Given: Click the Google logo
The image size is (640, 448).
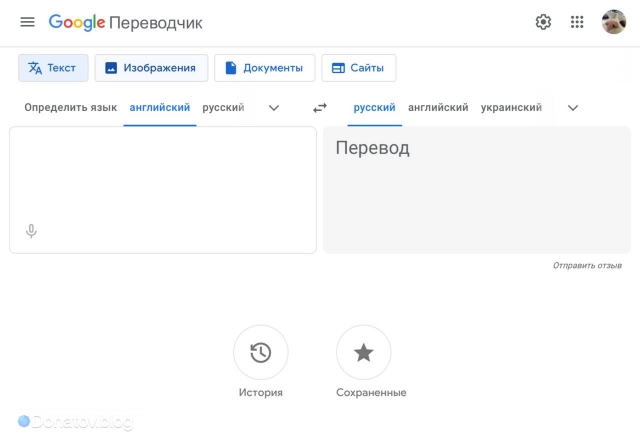Looking at the screenshot, I should 77,22.
